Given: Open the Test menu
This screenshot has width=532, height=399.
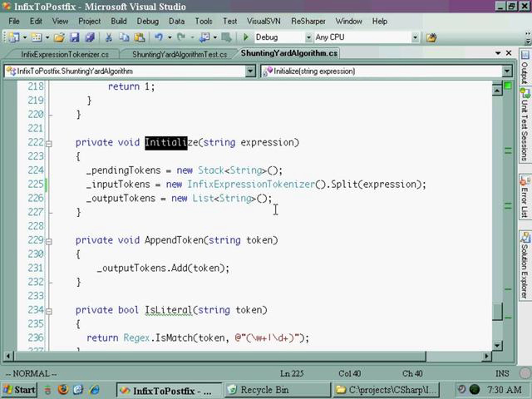Looking at the screenshot, I should [230, 22].
